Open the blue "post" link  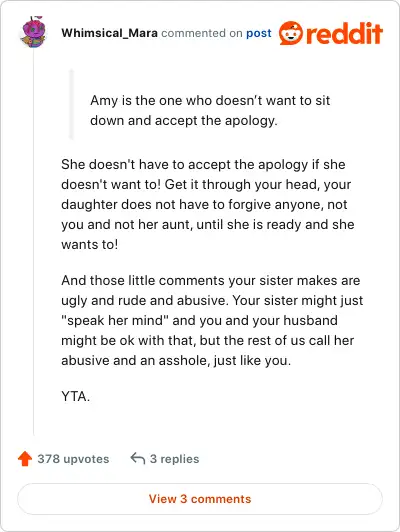[259, 33]
